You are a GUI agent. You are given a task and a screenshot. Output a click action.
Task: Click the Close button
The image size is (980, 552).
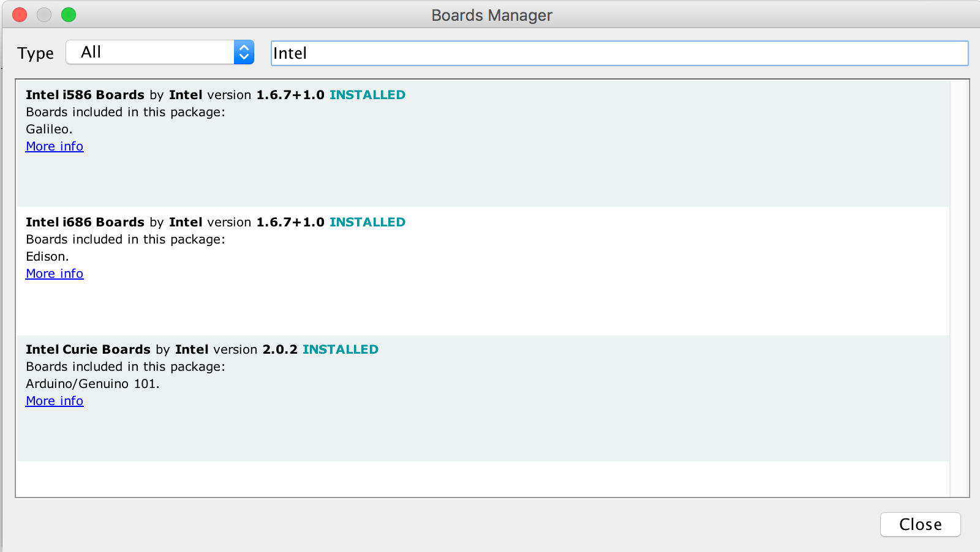(x=920, y=524)
